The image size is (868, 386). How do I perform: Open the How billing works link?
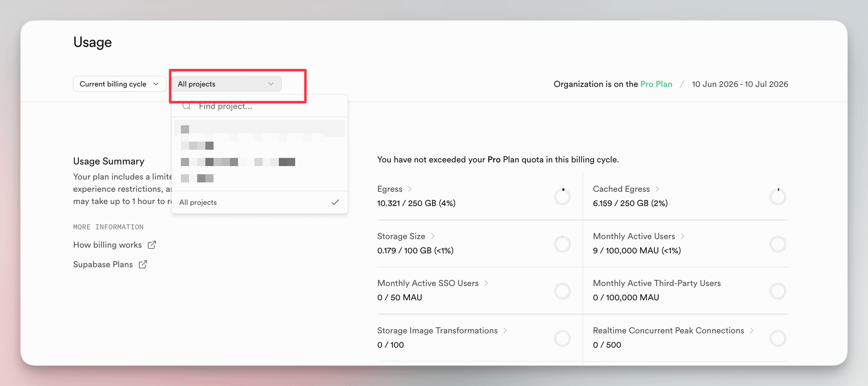107,245
